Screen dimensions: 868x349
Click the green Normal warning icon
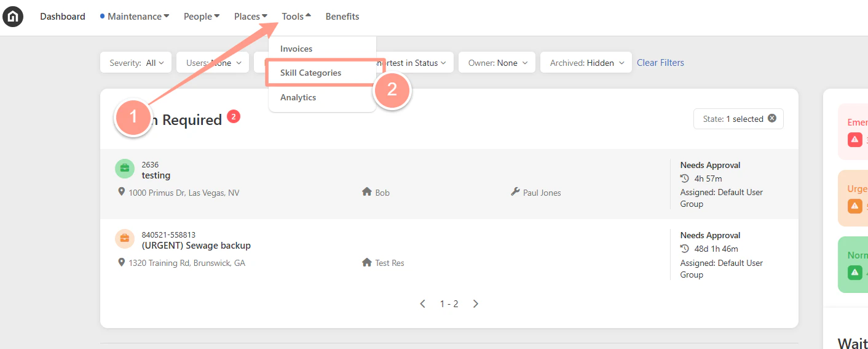coord(854,272)
